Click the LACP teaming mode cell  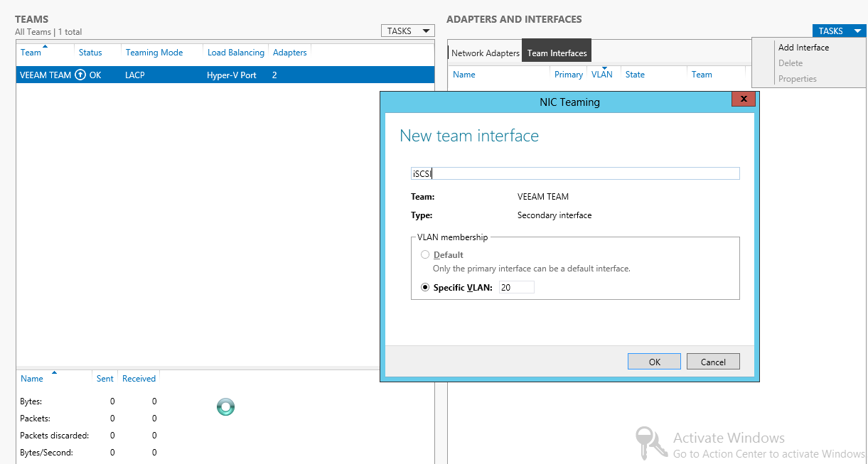[134, 75]
